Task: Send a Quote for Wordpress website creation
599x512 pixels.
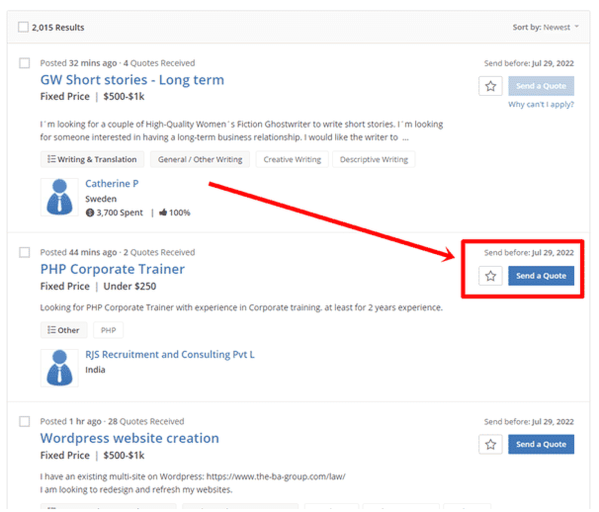Action: point(541,444)
